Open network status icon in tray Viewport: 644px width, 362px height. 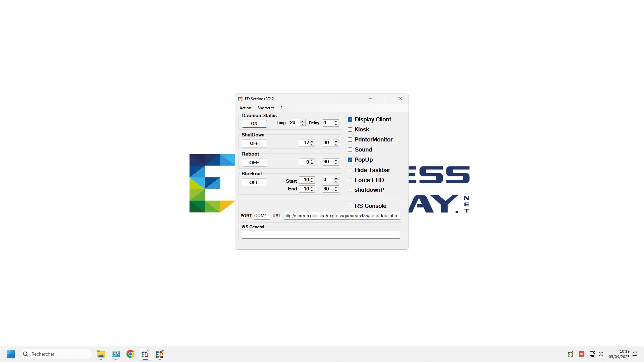[x=592, y=354]
